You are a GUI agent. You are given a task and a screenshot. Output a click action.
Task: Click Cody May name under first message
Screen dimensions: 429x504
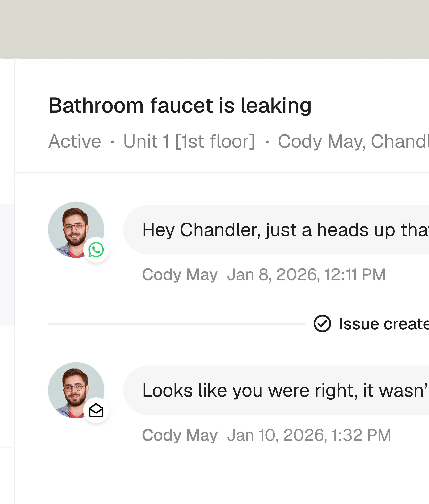[180, 274]
